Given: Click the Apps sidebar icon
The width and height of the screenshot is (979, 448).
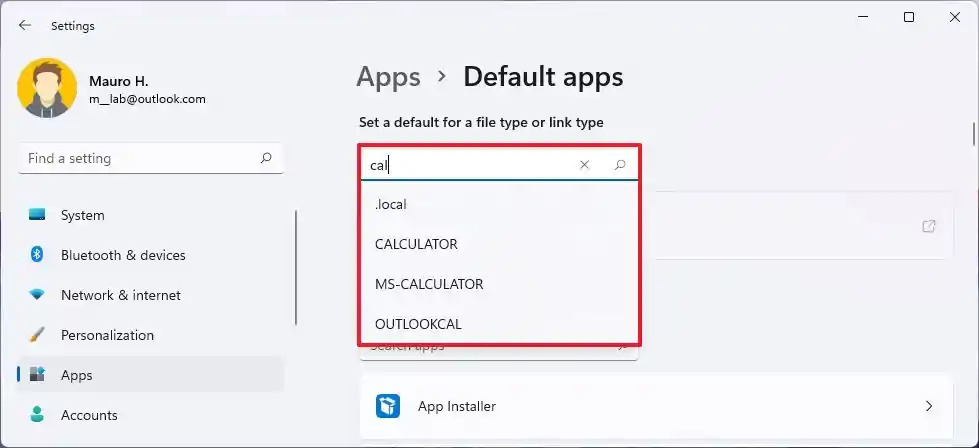Looking at the screenshot, I should (x=37, y=374).
